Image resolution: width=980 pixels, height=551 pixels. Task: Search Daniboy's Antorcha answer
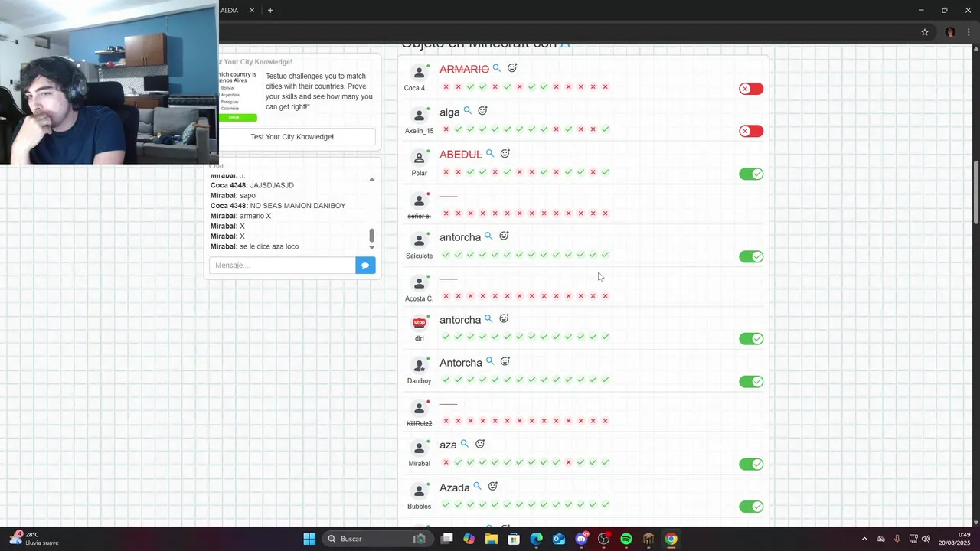click(x=489, y=362)
